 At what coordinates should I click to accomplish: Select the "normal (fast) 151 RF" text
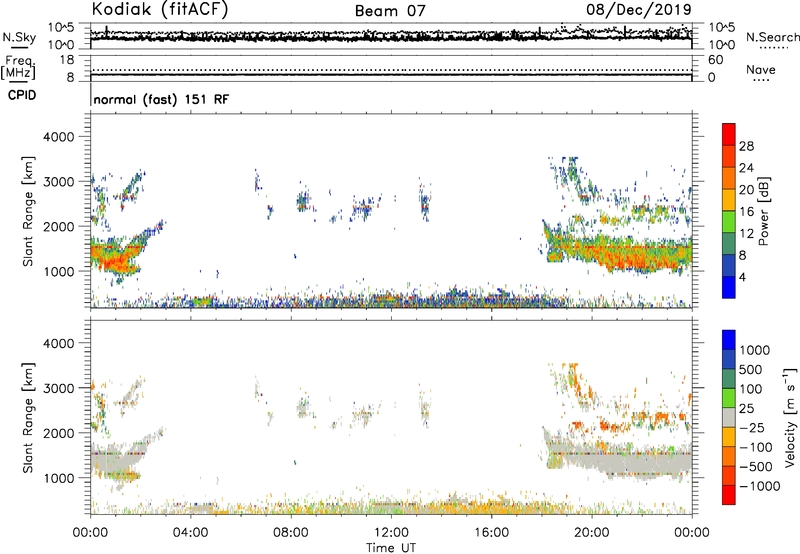161,99
